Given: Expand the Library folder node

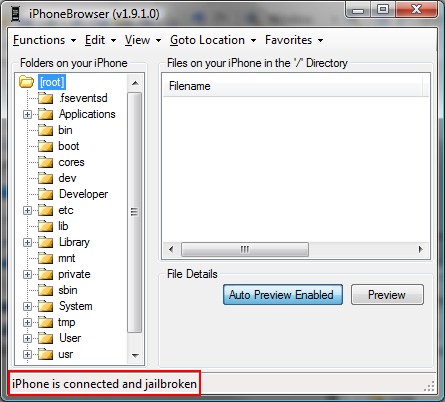Looking at the screenshot, I should click(x=27, y=242).
